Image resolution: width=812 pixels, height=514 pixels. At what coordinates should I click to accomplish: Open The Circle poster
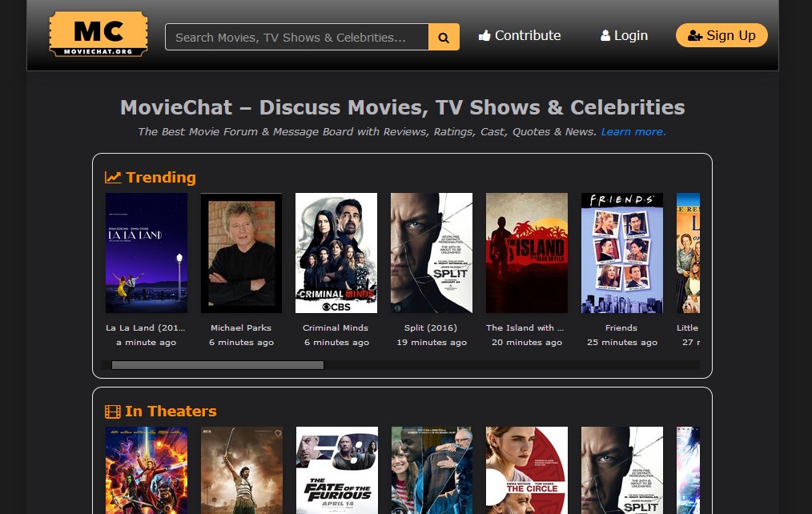click(527, 470)
